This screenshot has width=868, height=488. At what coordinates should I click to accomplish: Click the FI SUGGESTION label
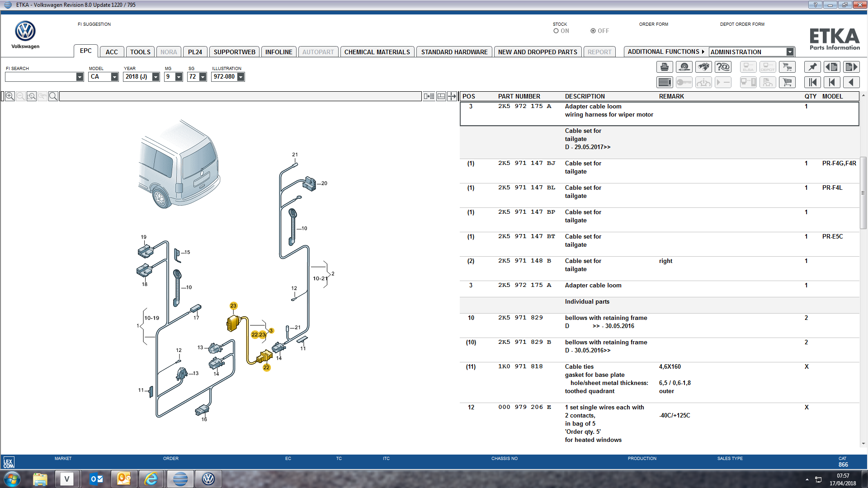(x=94, y=24)
